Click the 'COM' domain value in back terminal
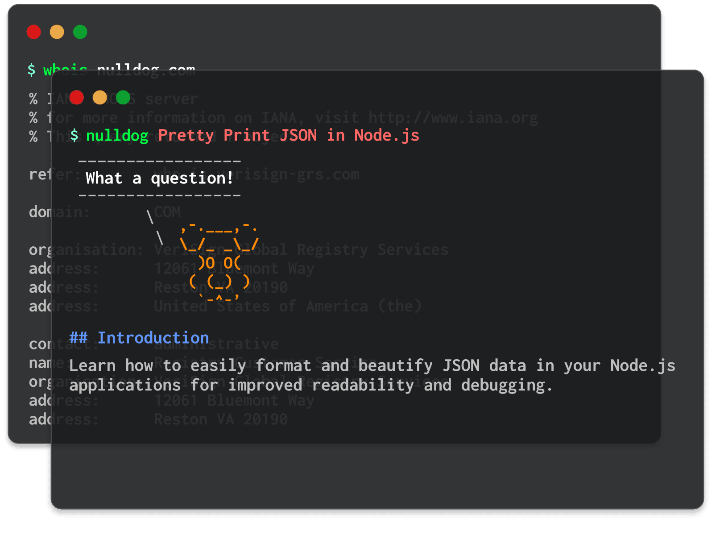 [x=168, y=212]
